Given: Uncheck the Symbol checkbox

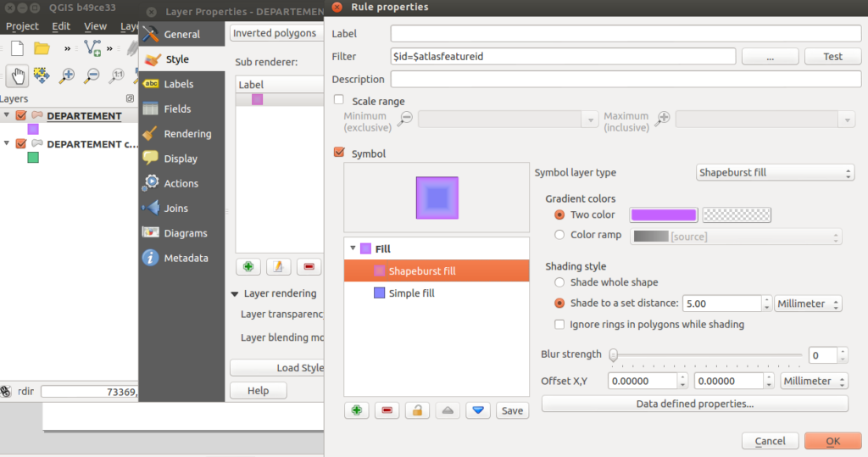Looking at the screenshot, I should click(339, 153).
